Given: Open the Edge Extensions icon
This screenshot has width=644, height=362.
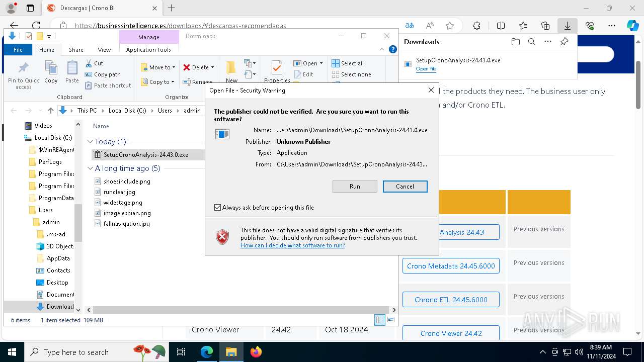Looking at the screenshot, I should coord(476,26).
